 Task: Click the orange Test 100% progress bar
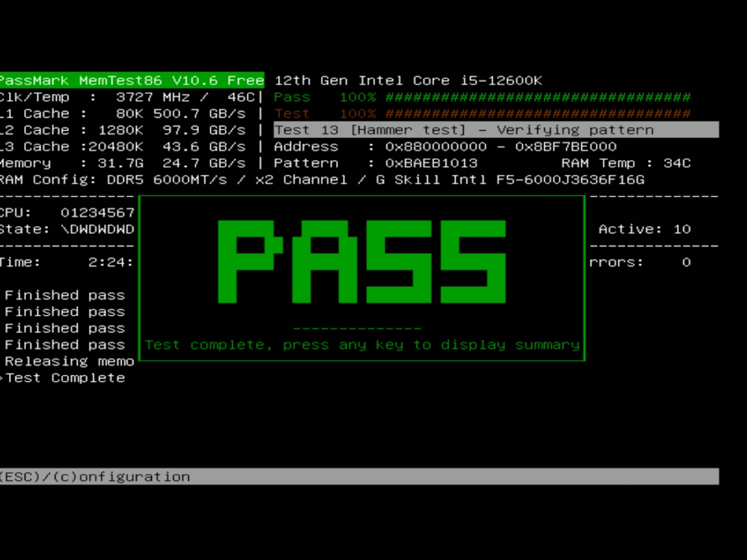[482, 114]
